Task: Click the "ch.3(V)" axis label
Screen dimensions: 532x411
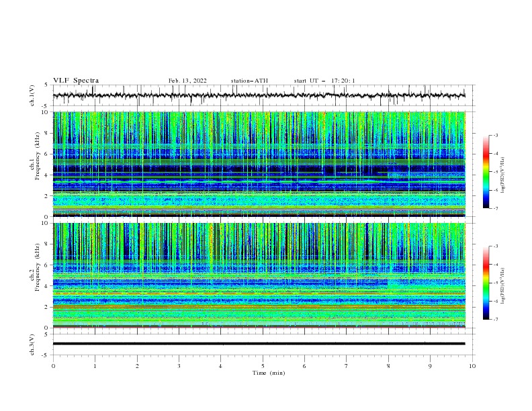Action: [32, 345]
